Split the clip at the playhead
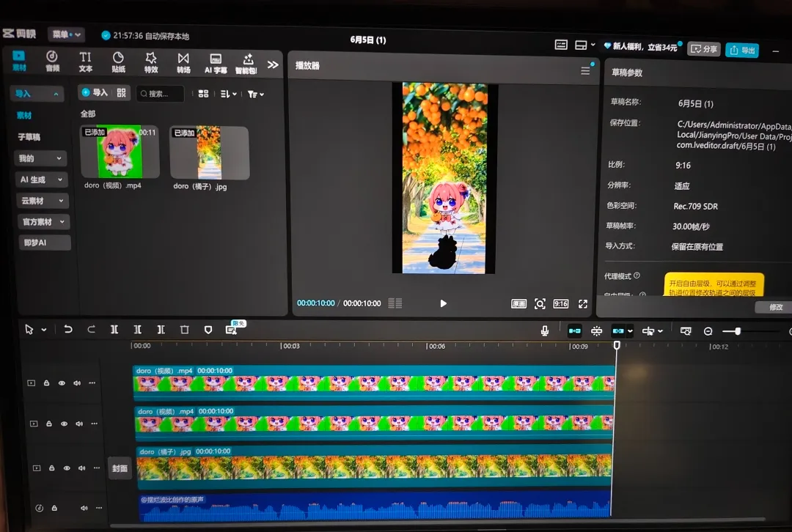This screenshot has height=532, width=792. point(114,329)
